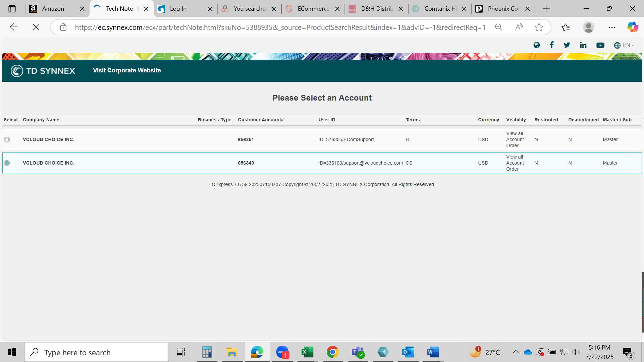The image size is (644, 362).
Task: Open the Visit Corporate Website link
Action: tap(127, 70)
